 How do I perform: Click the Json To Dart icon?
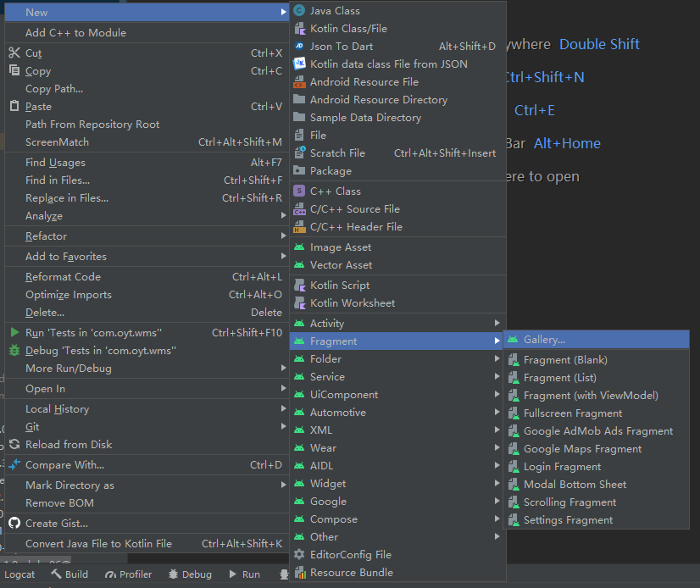[299, 46]
